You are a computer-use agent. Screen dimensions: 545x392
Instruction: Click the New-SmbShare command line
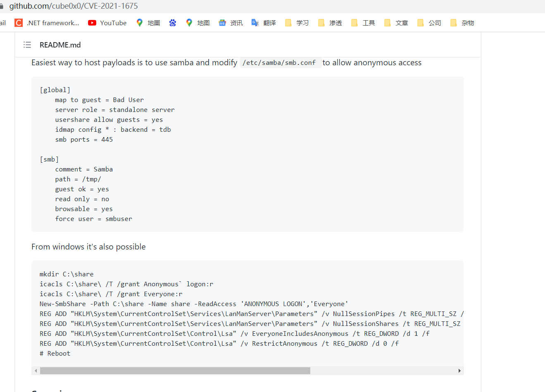(x=194, y=304)
